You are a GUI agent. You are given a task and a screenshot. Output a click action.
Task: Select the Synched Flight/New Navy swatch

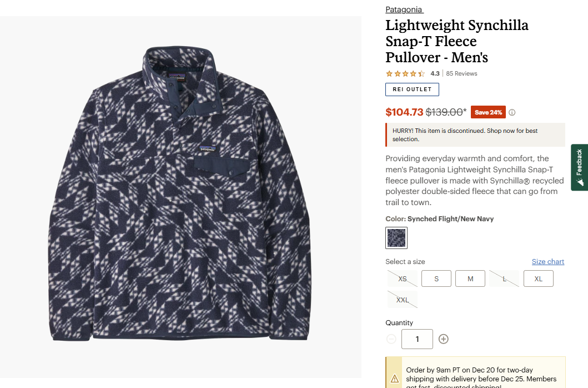tap(396, 238)
